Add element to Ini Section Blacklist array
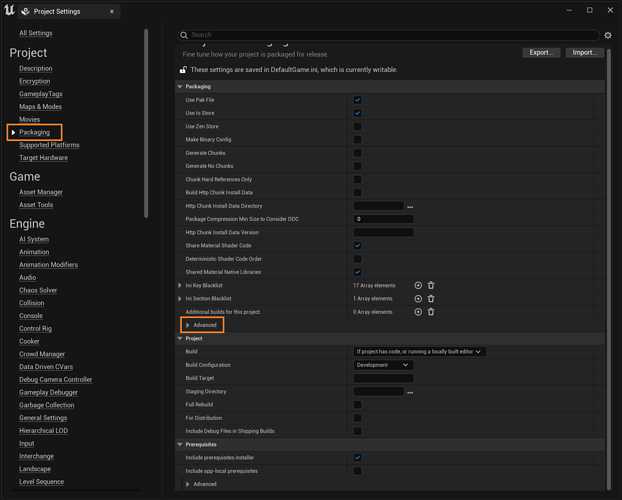Viewport: 622px width, 500px height. point(418,298)
